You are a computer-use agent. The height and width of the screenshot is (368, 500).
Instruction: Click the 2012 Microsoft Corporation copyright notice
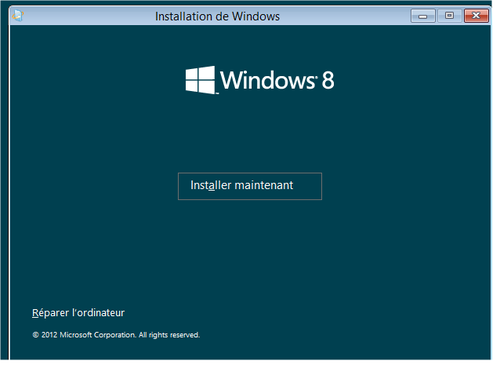tap(116, 335)
